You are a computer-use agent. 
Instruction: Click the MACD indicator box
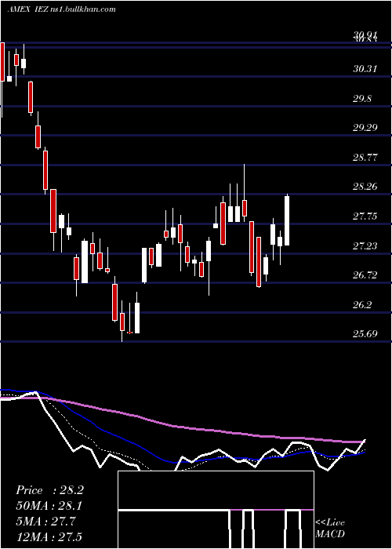pos(216,510)
